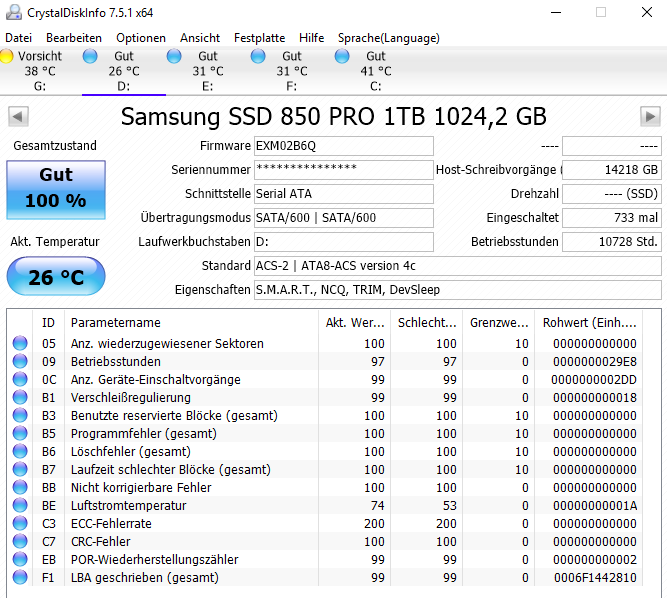Click the 26 °C temperature button
This screenshot has height=598, width=667.
56,276
